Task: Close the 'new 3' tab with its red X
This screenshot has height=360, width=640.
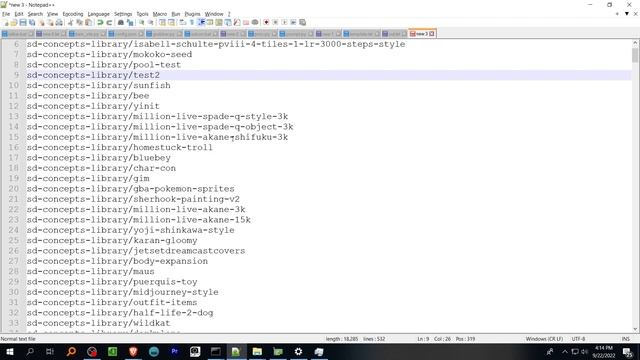Action: click(x=432, y=33)
